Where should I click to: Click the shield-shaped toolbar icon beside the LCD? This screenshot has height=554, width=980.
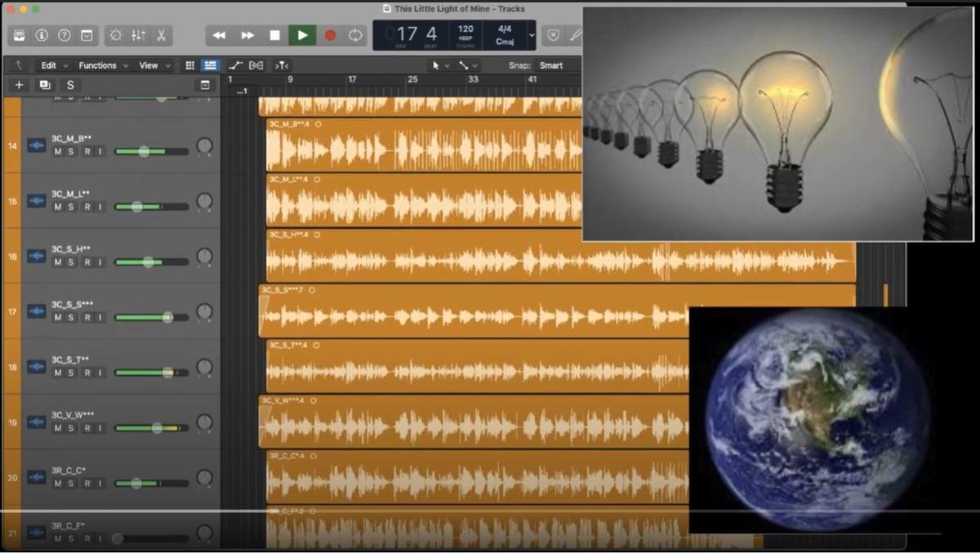pyautogui.click(x=553, y=35)
